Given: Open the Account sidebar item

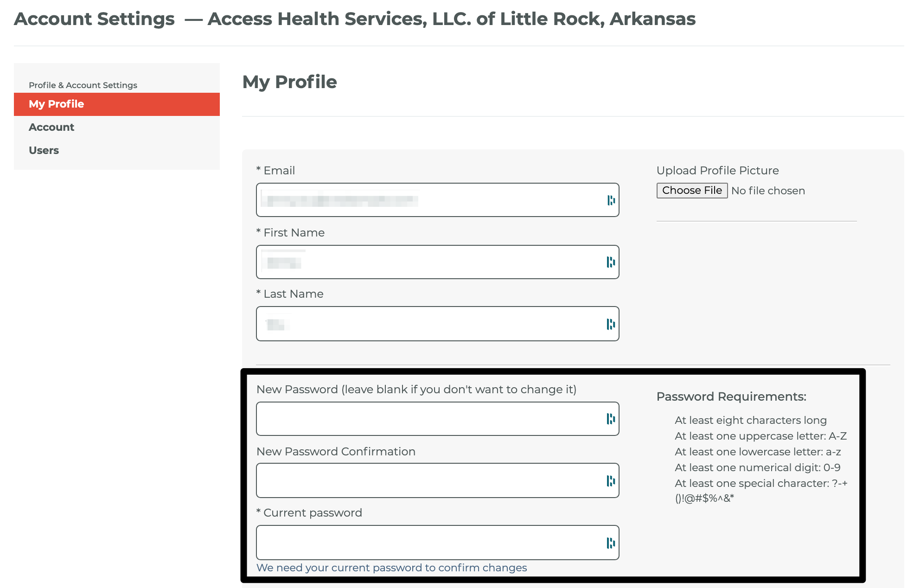Looking at the screenshot, I should [117, 128].
